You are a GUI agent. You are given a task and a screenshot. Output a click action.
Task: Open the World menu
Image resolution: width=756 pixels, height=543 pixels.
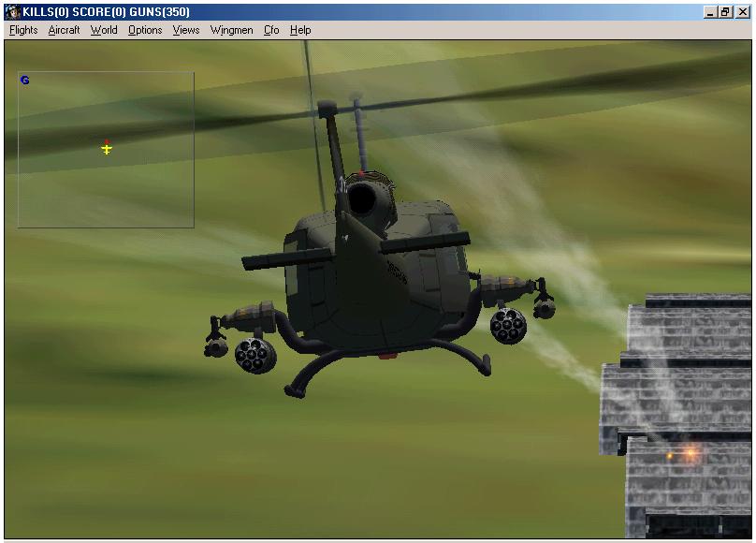[x=104, y=30]
